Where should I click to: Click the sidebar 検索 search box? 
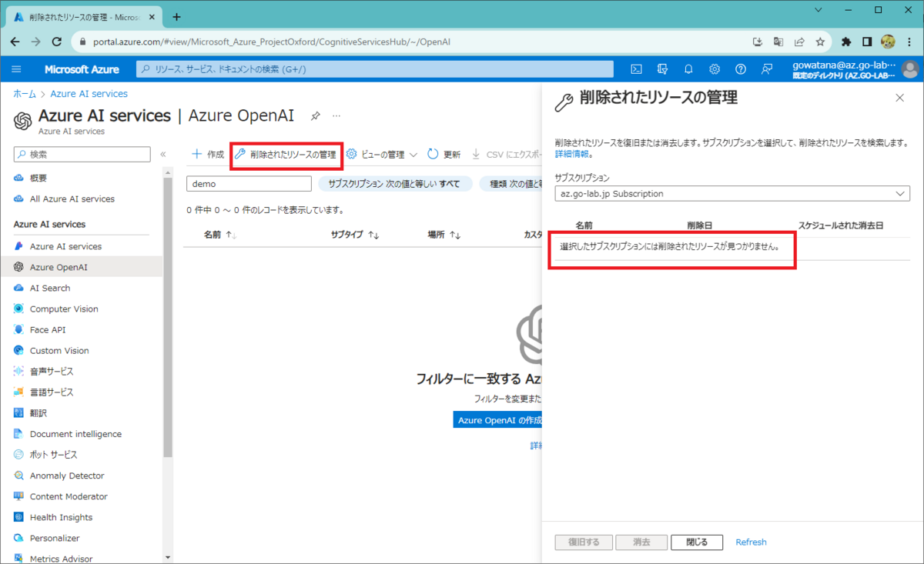tap(82, 155)
